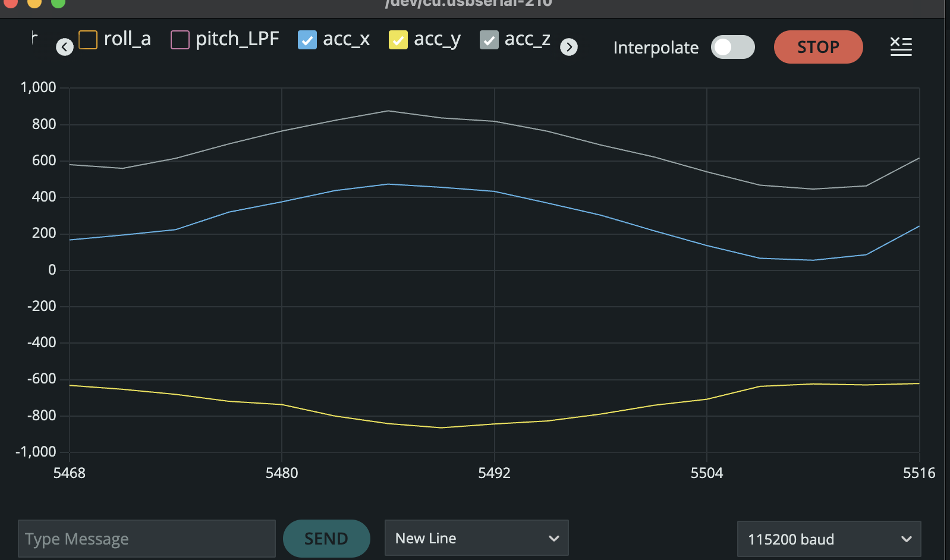The image size is (950, 560).
Task: Stop the serial plotter
Action: [x=818, y=47]
